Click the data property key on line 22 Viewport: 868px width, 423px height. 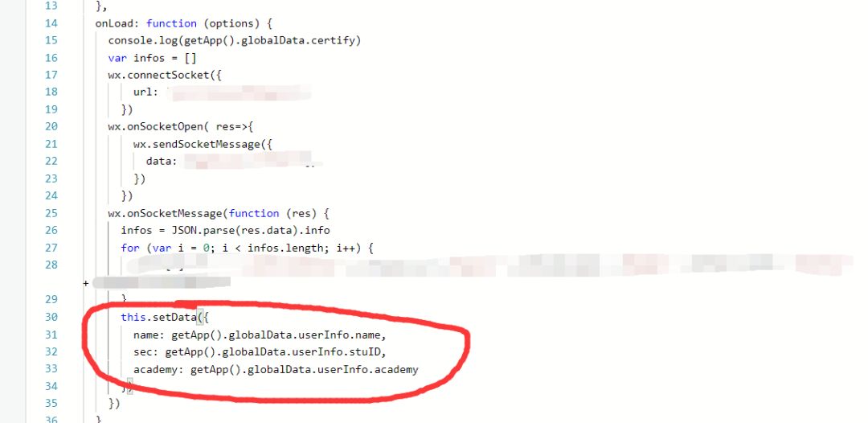[x=161, y=162]
